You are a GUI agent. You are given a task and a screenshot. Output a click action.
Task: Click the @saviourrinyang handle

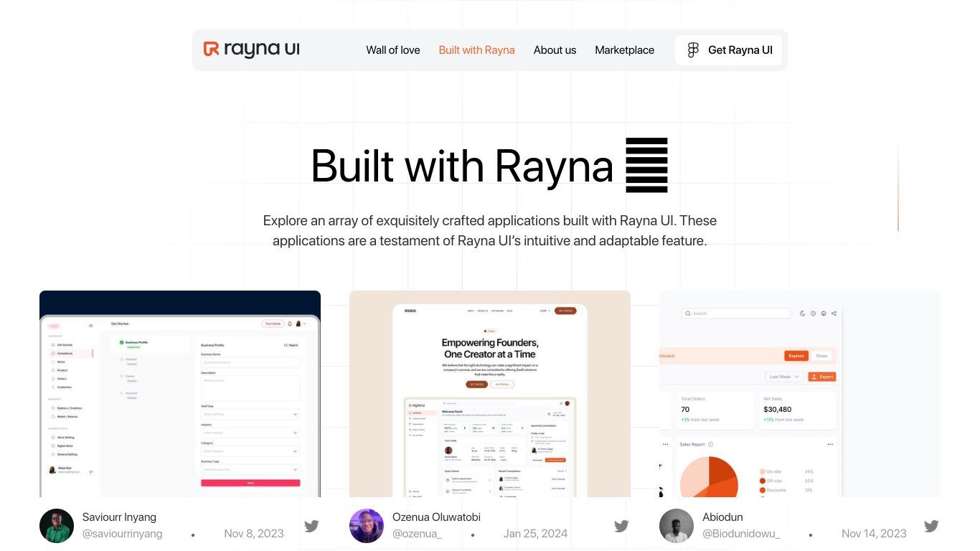(x=123, y=534)
